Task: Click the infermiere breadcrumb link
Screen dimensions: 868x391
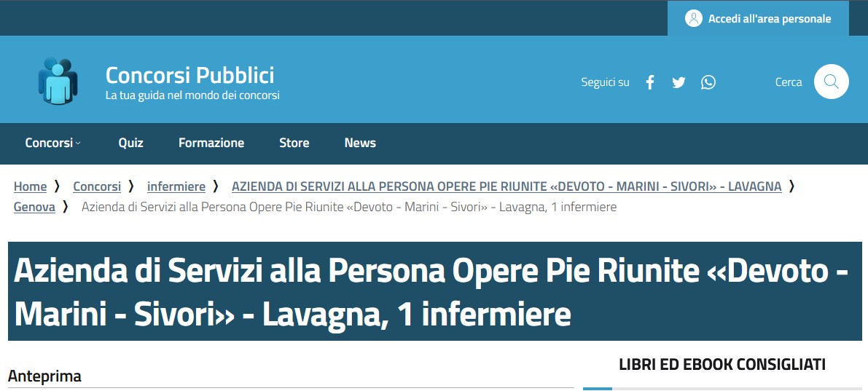Action: (176, 186)
